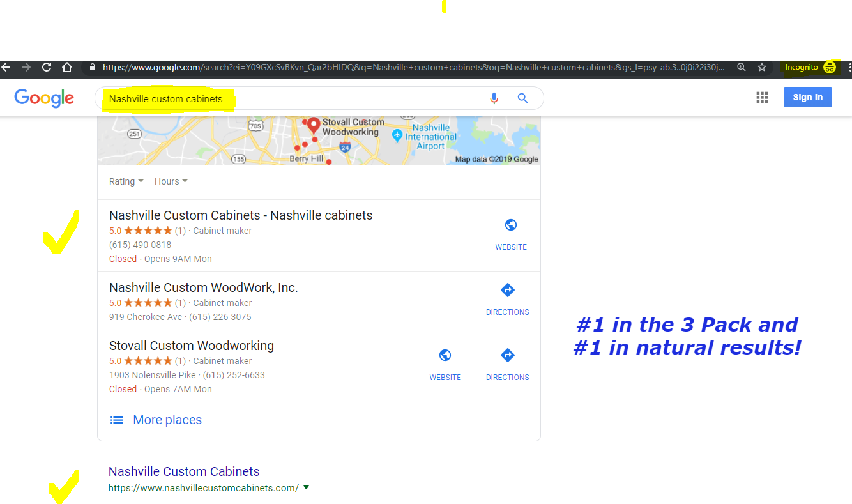
Task: Open Nashville Custom Cabinets - Nashville cabinets listing
Action: (x=241, y=215)
